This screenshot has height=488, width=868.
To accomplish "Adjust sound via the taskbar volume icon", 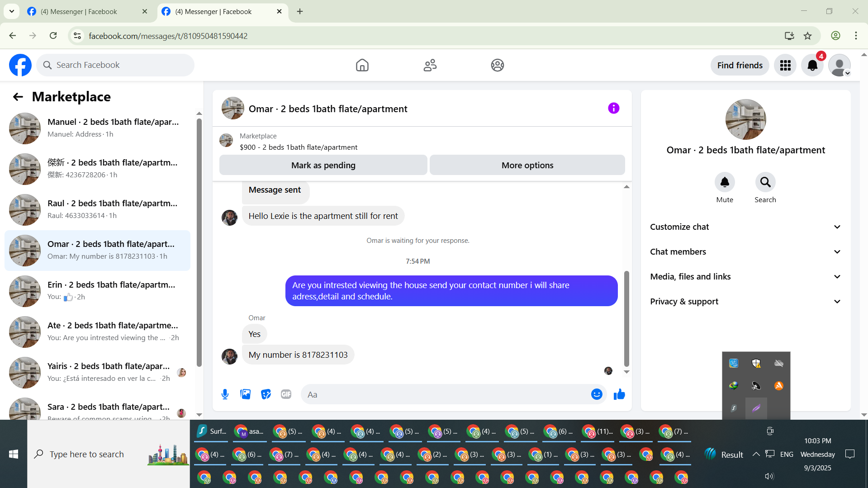I will [x=769, y=476].
